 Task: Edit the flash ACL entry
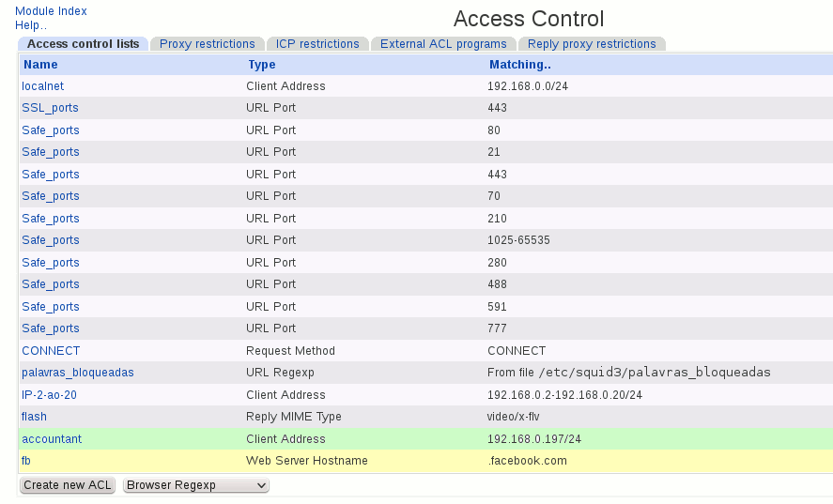(35, 417)
